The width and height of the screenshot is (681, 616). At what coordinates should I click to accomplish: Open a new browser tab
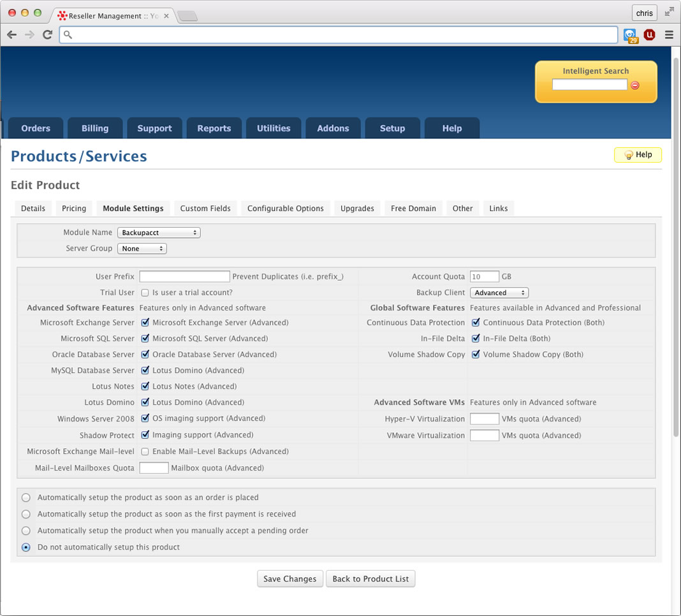point(187,16)
